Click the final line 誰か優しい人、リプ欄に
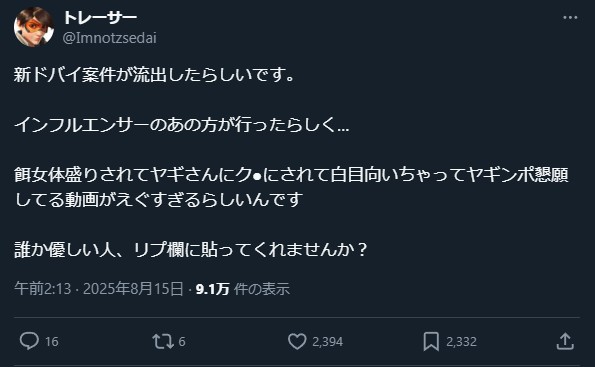Image resolution: width=595 pixels, height=367 pixels. click(191, 250)
